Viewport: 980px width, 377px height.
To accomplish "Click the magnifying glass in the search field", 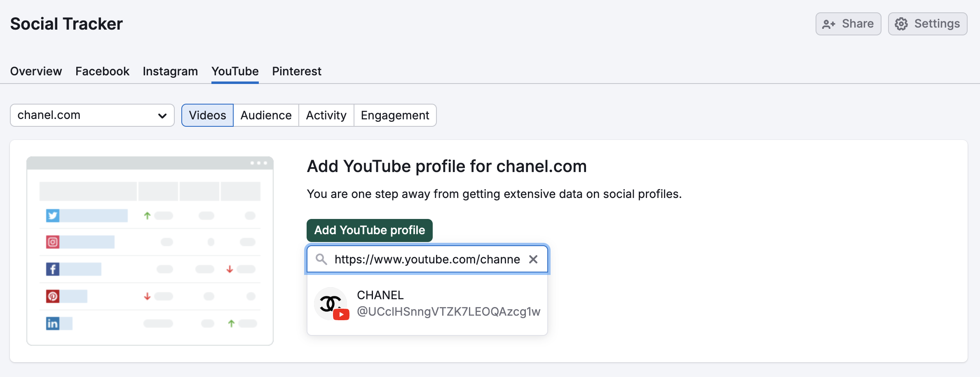I will tap(321, 259).
